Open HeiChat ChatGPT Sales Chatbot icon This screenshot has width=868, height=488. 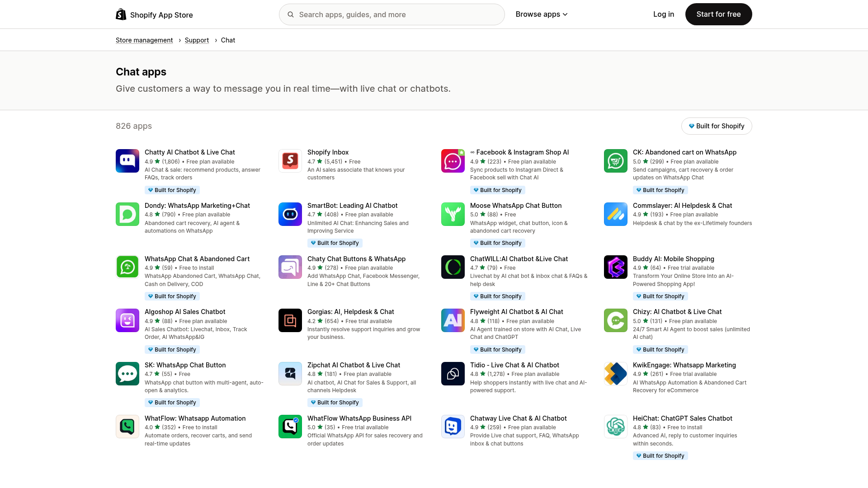(x=616, y=427)
